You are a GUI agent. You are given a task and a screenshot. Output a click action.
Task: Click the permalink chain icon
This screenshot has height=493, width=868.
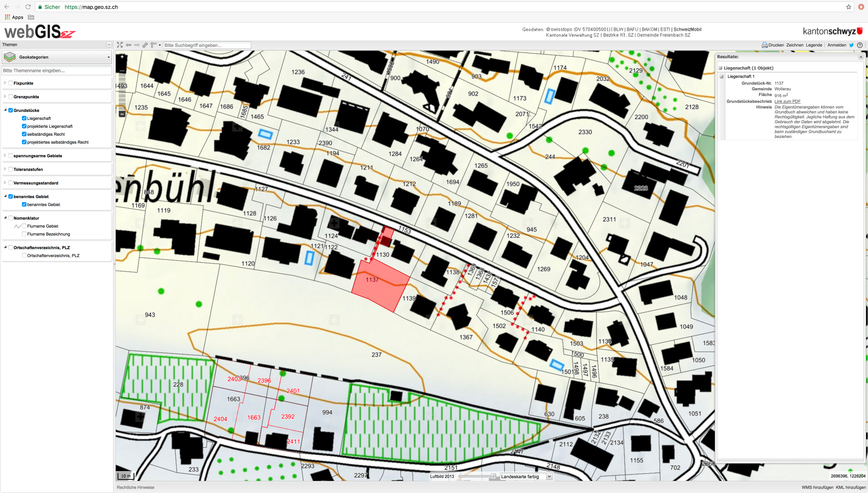click(x=145, y=45)
